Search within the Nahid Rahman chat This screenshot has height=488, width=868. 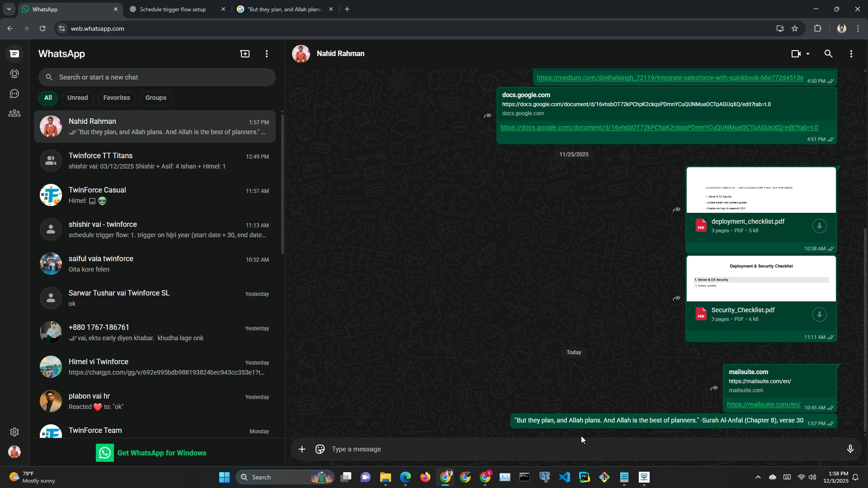point(828,54)
